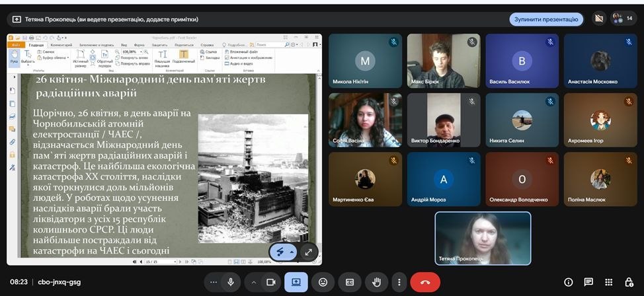Open more options vertical dots menu
This screenshot has width=644, height=296.
pos(397,282)
